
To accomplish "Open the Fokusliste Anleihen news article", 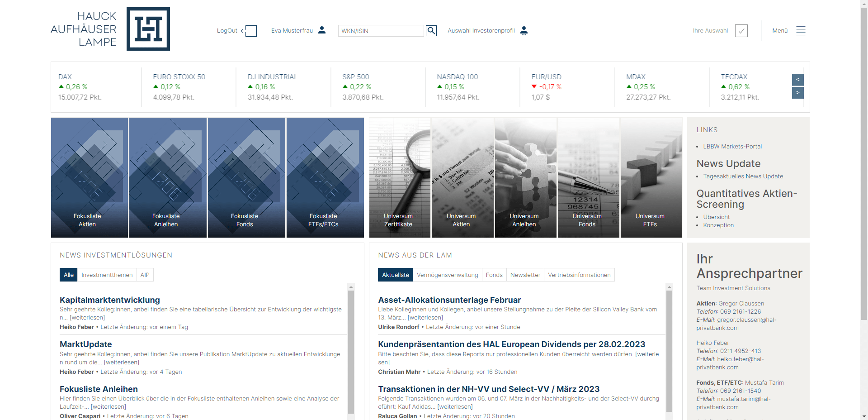I will pyautogui.click(x=99, y=389).
